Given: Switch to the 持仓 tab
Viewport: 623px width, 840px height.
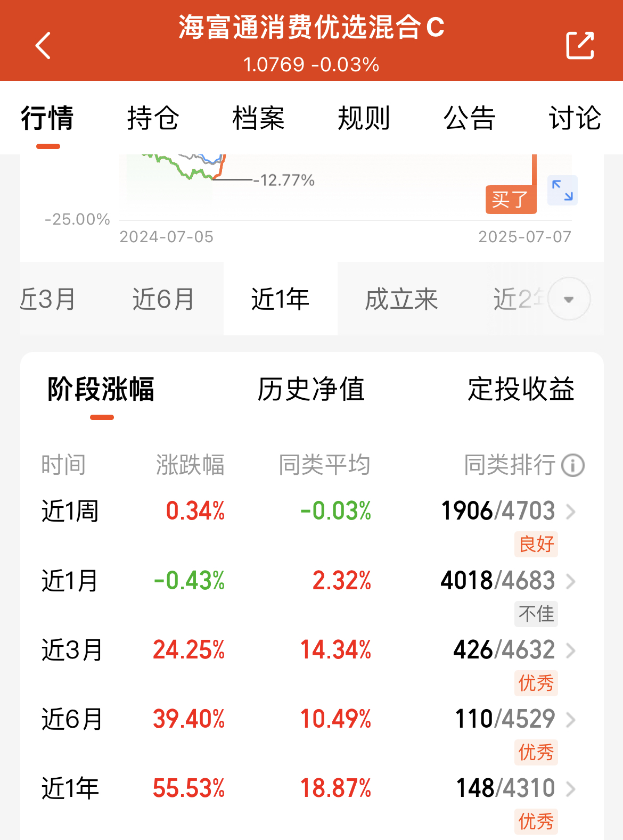Looking at the screenshot, I should [x=153, y=118].
